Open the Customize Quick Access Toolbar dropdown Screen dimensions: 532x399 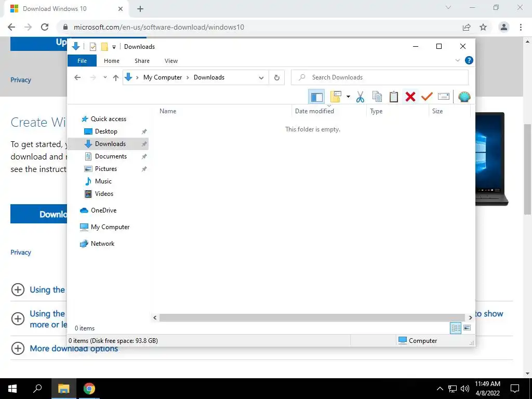coord(114,47)
